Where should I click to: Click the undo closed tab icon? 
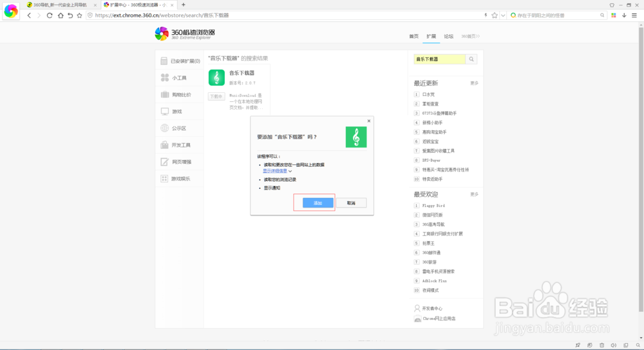[x=70, y=15]
